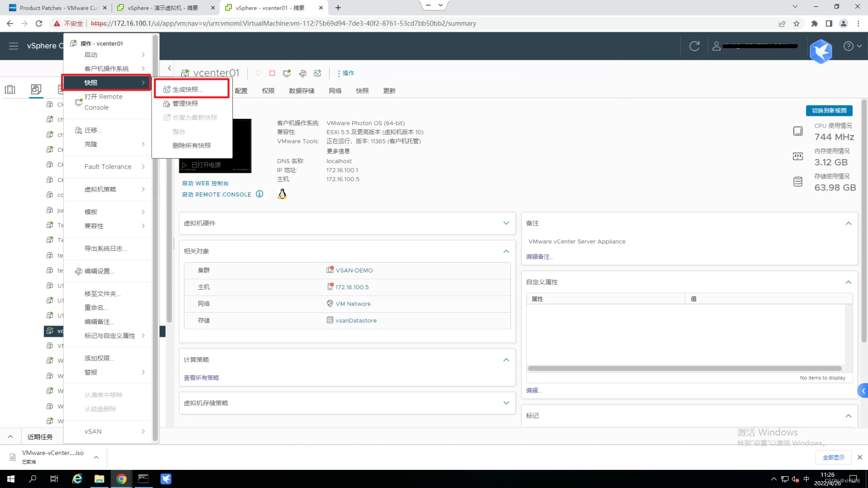Click the take snapshot icon in VM toolbar
This screenshot has height=488, width=868.
tap(318, 73)
